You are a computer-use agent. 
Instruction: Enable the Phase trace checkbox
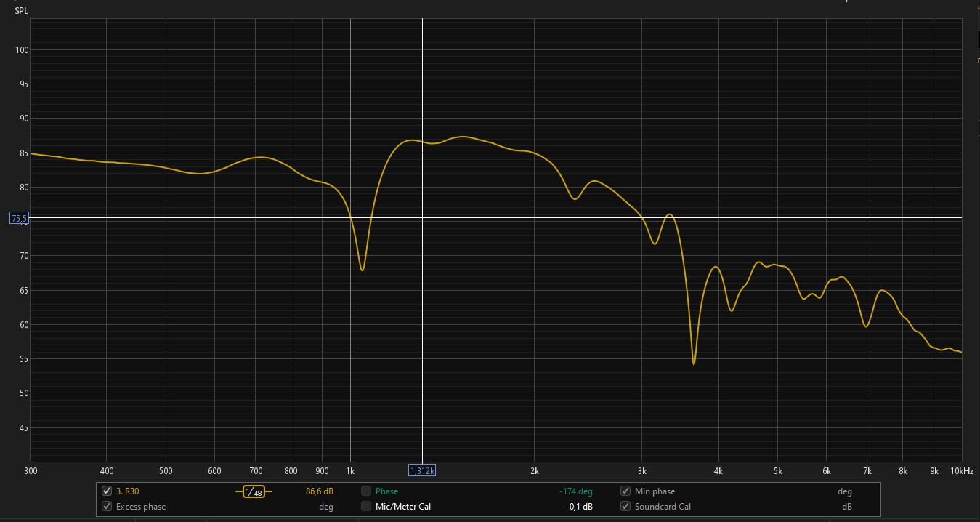click(366, 491)
